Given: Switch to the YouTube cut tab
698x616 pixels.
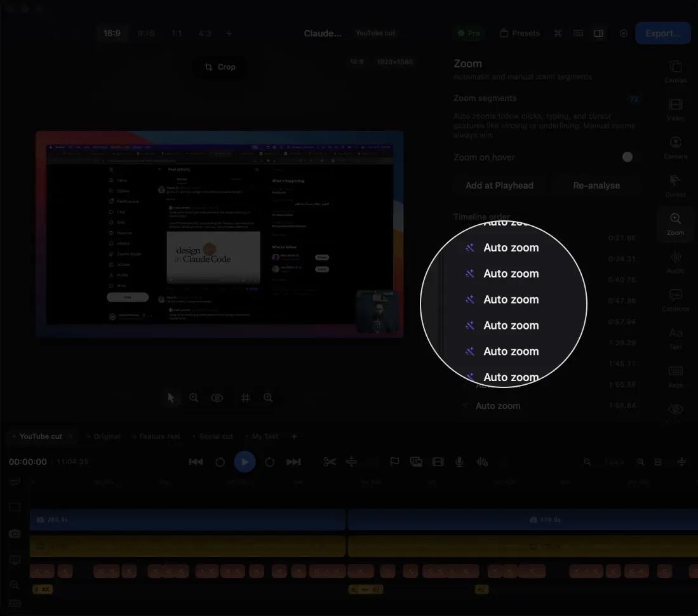Looking at the screenshot, I should tap(41, 436).
